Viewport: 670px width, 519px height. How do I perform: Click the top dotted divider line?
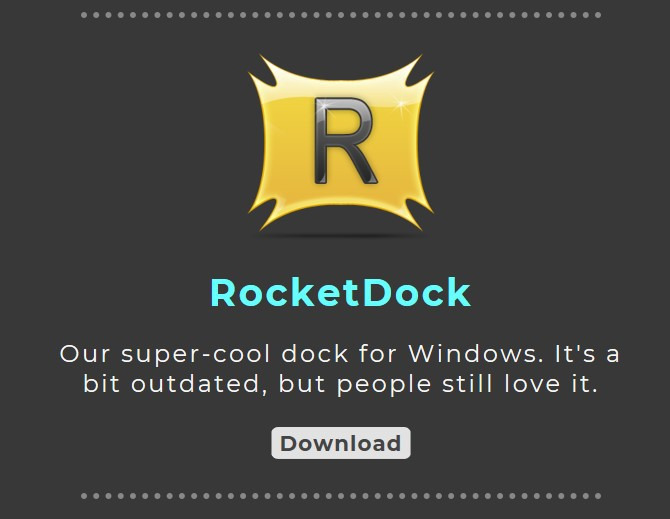[341, 15]
